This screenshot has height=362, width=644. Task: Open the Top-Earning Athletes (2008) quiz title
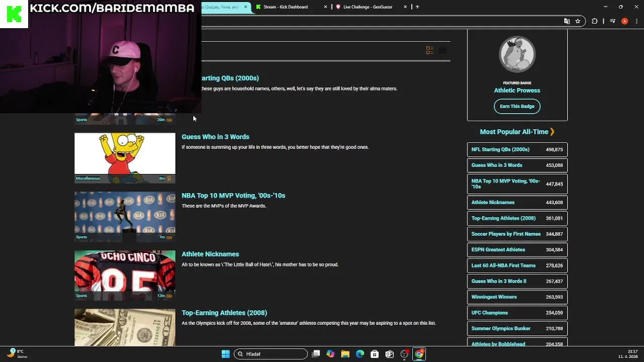pyautogui.click(x=224, y=313)
